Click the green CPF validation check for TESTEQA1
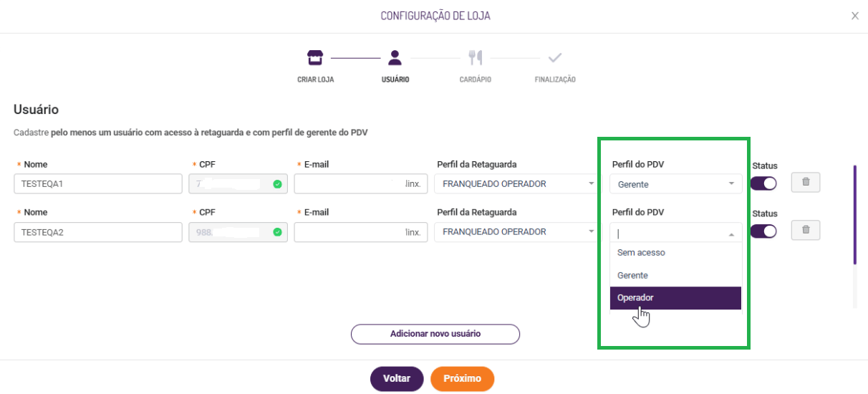The height and width of the screenshot is (394, 868). coord(277,184)
